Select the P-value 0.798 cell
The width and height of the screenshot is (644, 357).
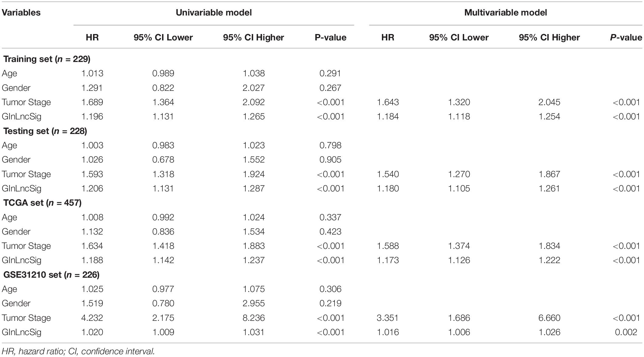pos(330,145)
